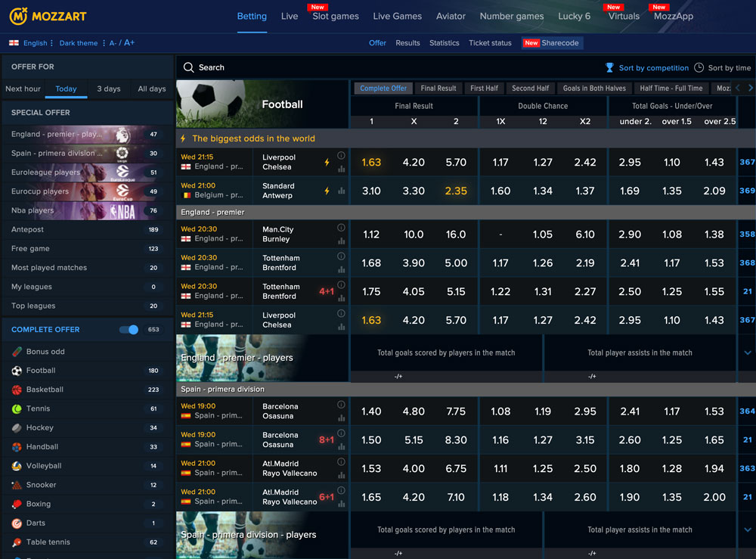Open the Lucky 6 tab
The image size is (756, 559).
[574, 16]
